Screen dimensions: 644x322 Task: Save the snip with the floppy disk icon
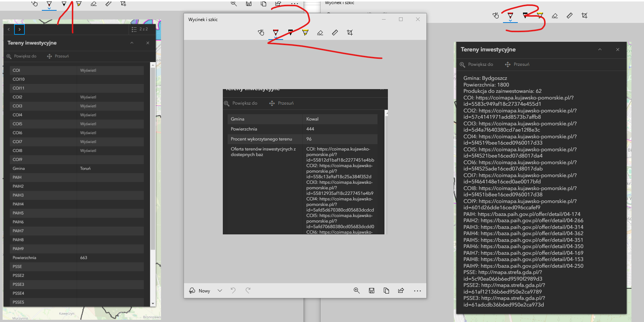[372, 291]
